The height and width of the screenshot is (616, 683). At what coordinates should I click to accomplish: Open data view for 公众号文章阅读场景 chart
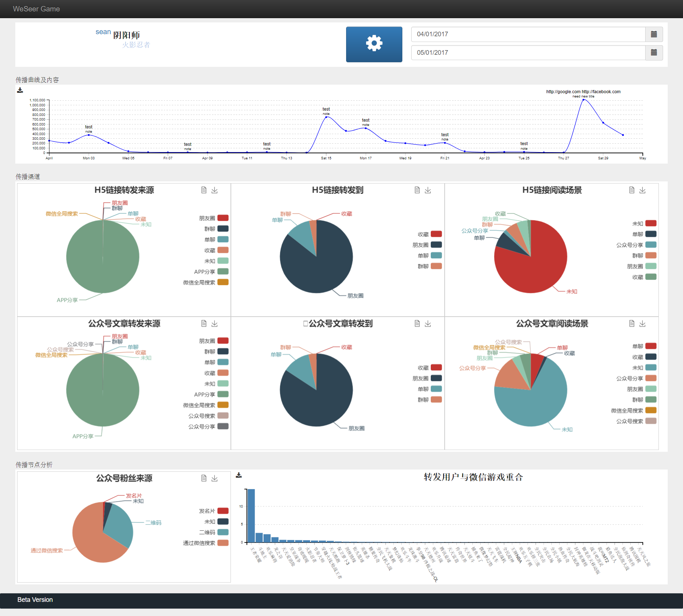(x=632, y=324)
